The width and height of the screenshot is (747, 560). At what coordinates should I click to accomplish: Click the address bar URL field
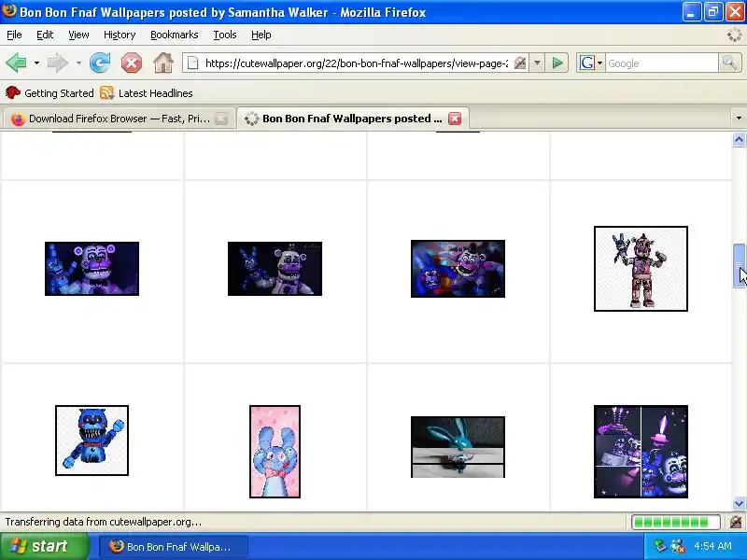point(357,63)
